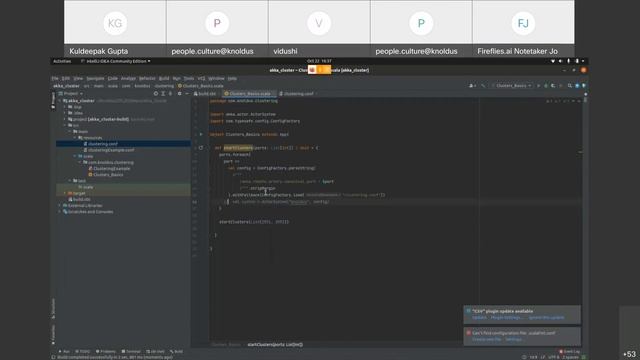Open the Tools menu

tap(189, 78)
